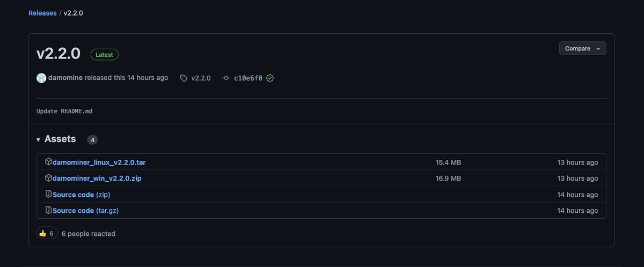
Task: Collapse the Assets section triangle
Action: pos(39,140)
